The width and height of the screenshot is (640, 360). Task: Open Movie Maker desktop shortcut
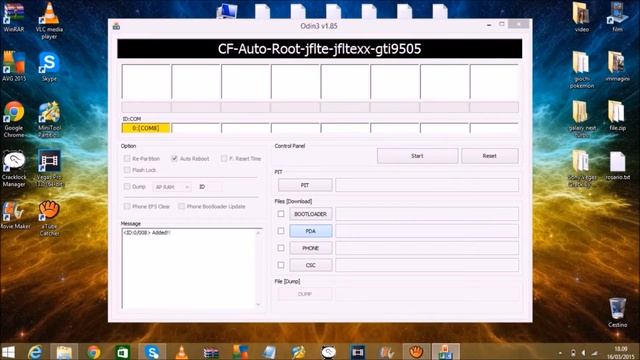pos(14,215)
